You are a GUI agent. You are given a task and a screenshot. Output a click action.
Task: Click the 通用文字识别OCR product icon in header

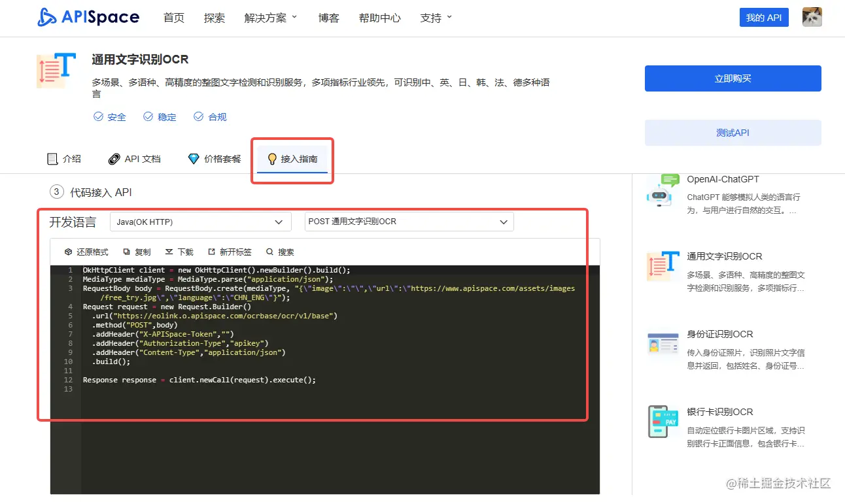(56, 71)
